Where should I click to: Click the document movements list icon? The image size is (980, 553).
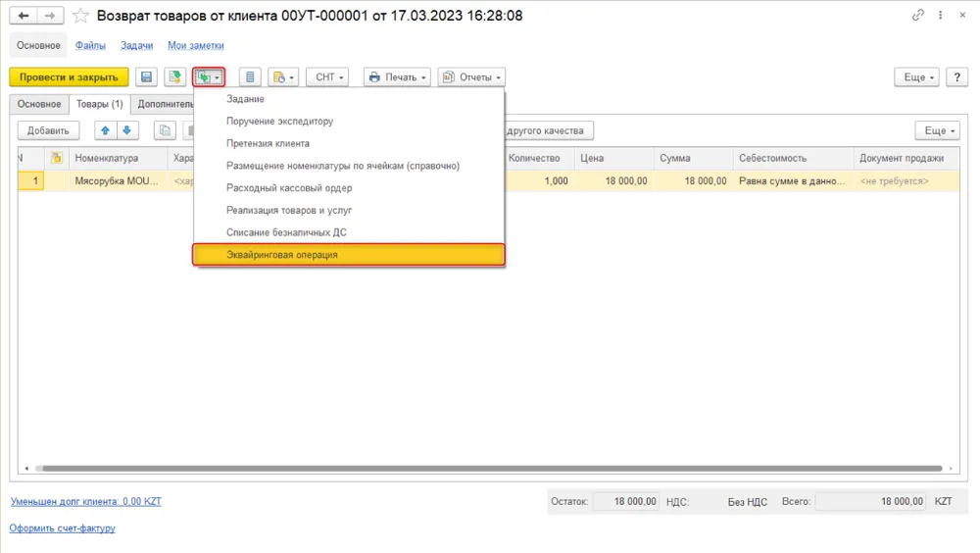pyautogui.click(x=250, y=76)
